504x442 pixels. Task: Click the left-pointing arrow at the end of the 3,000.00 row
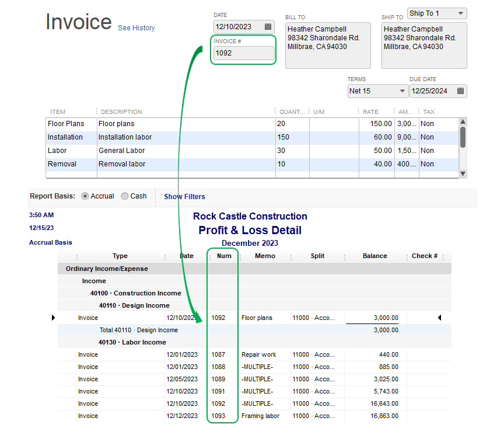(439, 318)
